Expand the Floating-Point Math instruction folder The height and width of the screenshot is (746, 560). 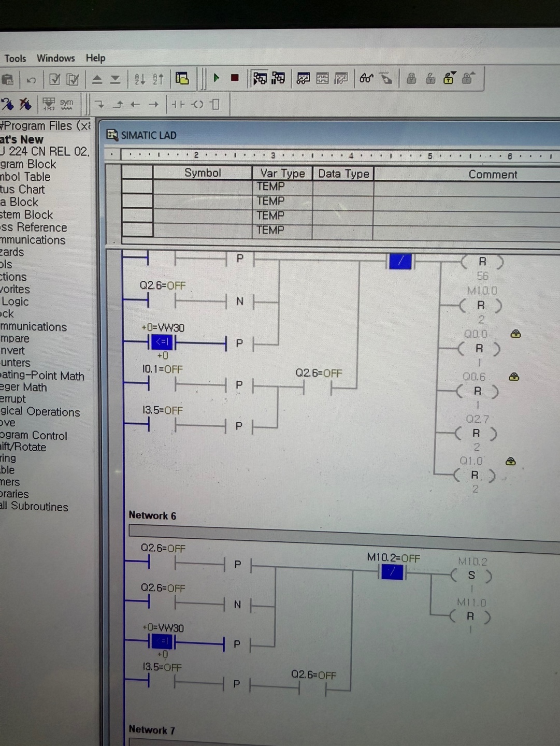pyautogui.click(x=42, y=376)
